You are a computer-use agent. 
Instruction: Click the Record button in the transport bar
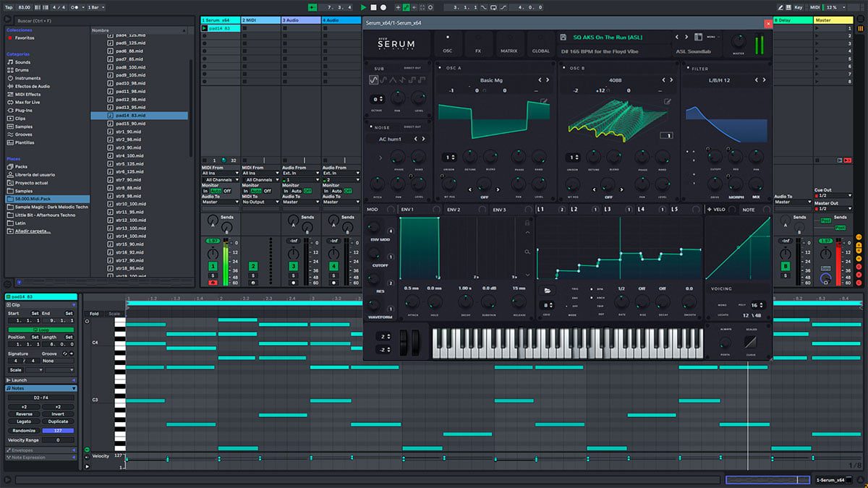(x=383, y=7)
